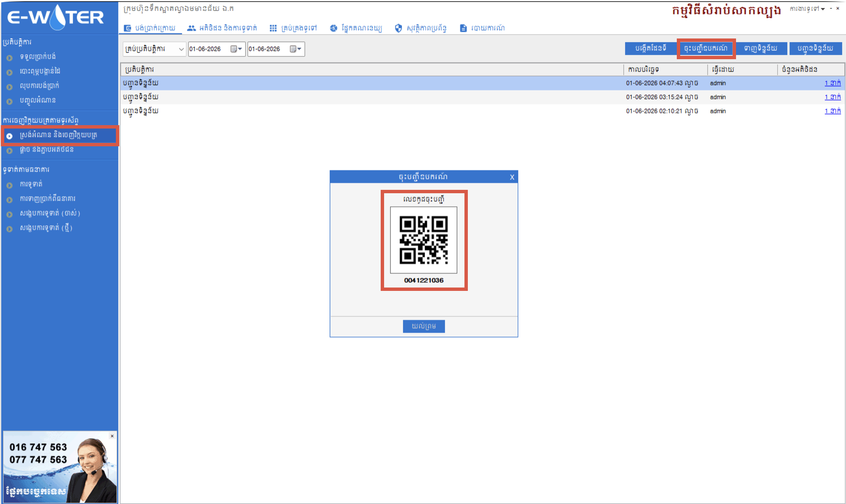This screenshot has height=504, width=846.
Task: Select លុបការបង់ប្រាក់ in the sidebar
Action: 39,85
